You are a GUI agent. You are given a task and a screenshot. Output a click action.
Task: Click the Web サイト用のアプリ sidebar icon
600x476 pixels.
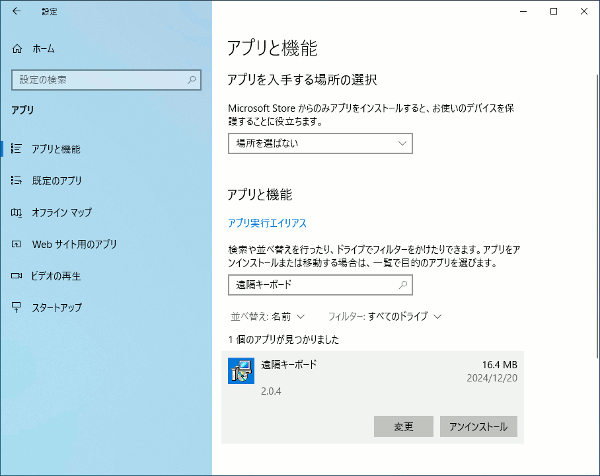point(16,244)
